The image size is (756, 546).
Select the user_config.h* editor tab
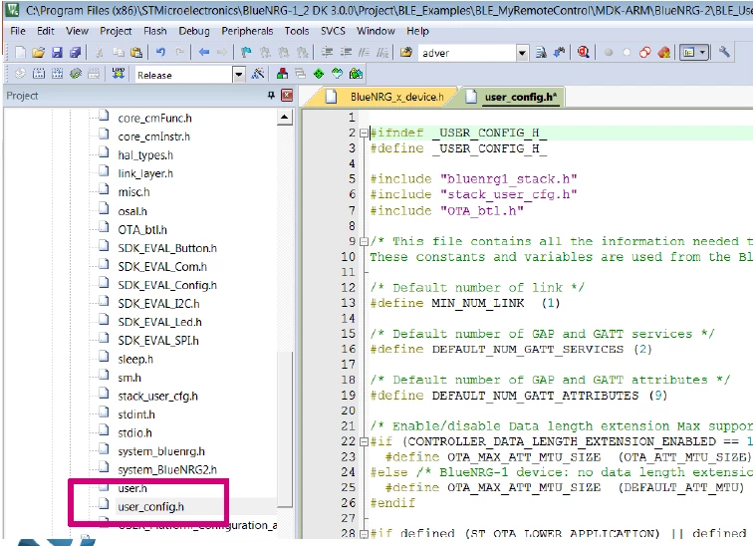click(513, 97)
